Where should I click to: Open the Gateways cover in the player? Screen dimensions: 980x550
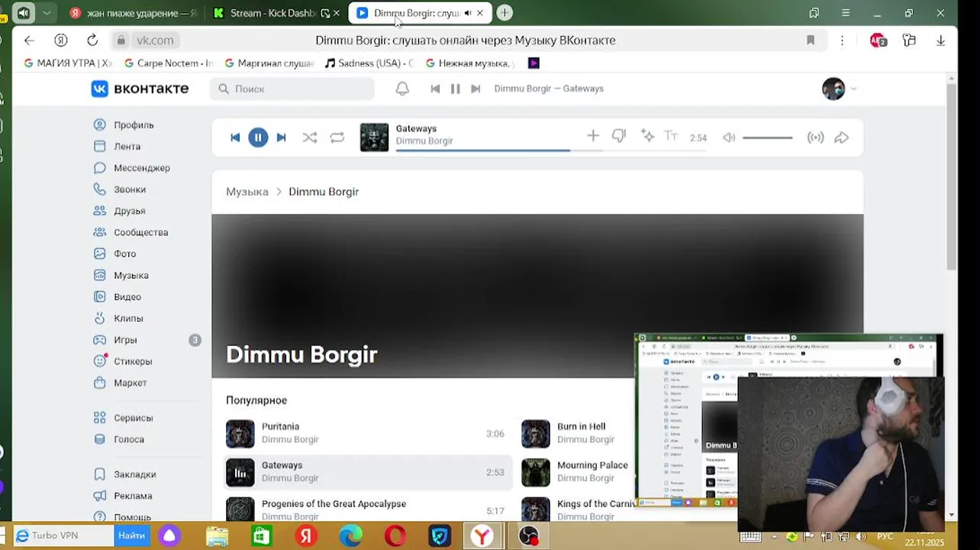(x=374, y=137)
